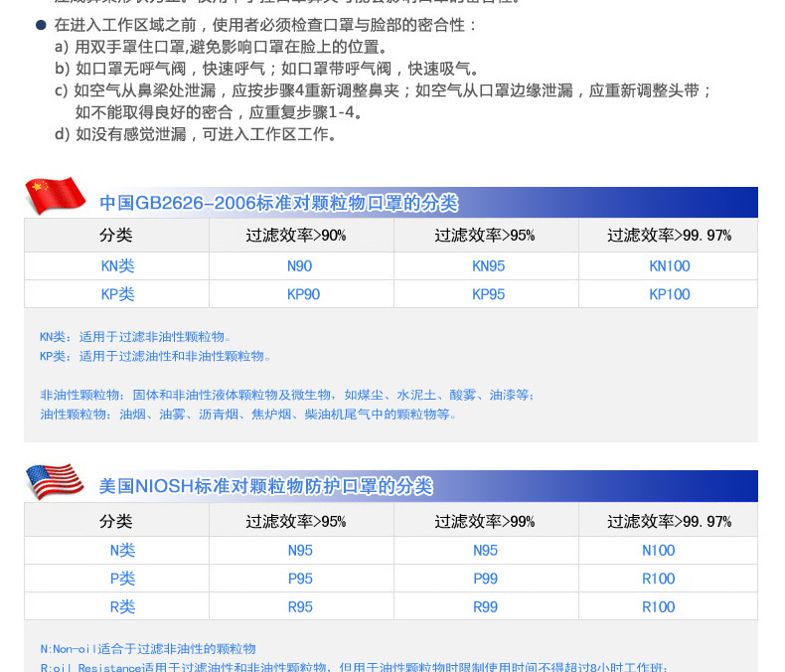The image size is (785, 672).
Task: Select the R99 cell
Action: (x=485, y=606)
